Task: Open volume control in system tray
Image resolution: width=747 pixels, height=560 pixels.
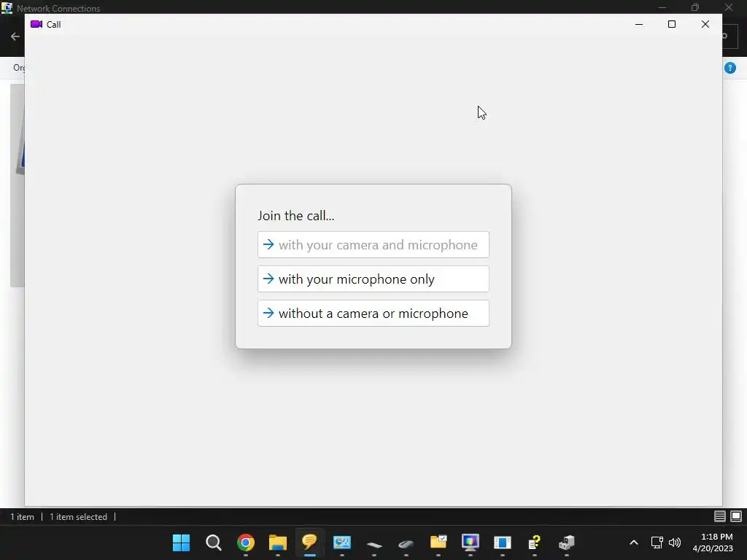Action: coord(675,542)
